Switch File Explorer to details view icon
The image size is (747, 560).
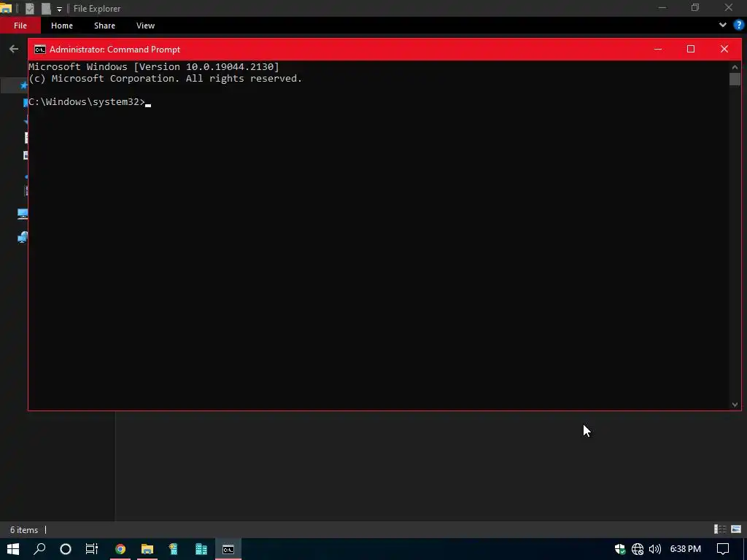pyautogui.click(x=720, y=529)
